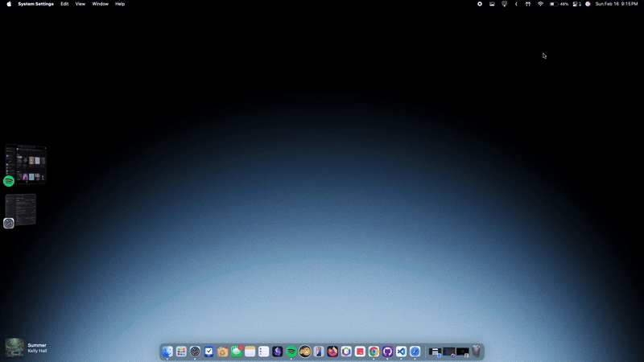Launch Launchpad from the Dock
Image resolution: width=644 pixels, height=362 pixels.
pos(181,352)
